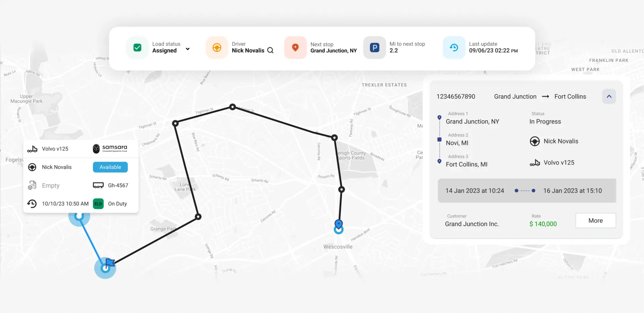Click the orange Driver steering wheel icon
Image resolution: width=644 pixels, height=313 pixels.
pyautogui.click(x=217, y=48)
